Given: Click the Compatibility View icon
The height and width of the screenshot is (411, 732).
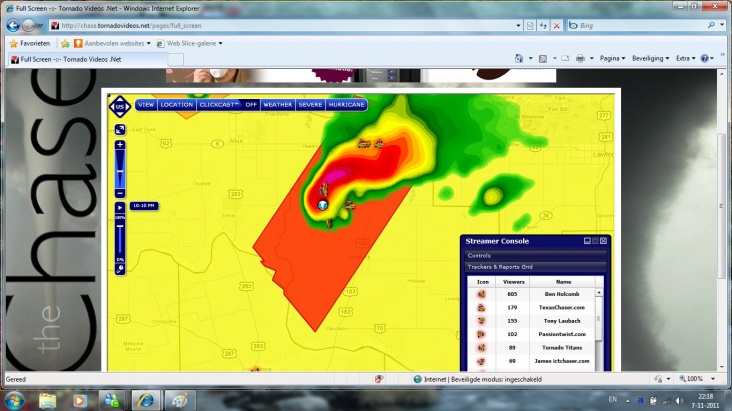Looking at the screenshot, I should [530, 26].
